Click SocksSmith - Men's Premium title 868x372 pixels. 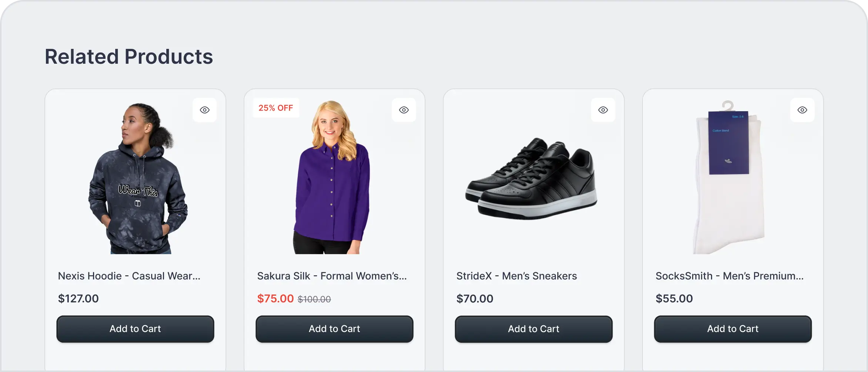click(730, 276)
